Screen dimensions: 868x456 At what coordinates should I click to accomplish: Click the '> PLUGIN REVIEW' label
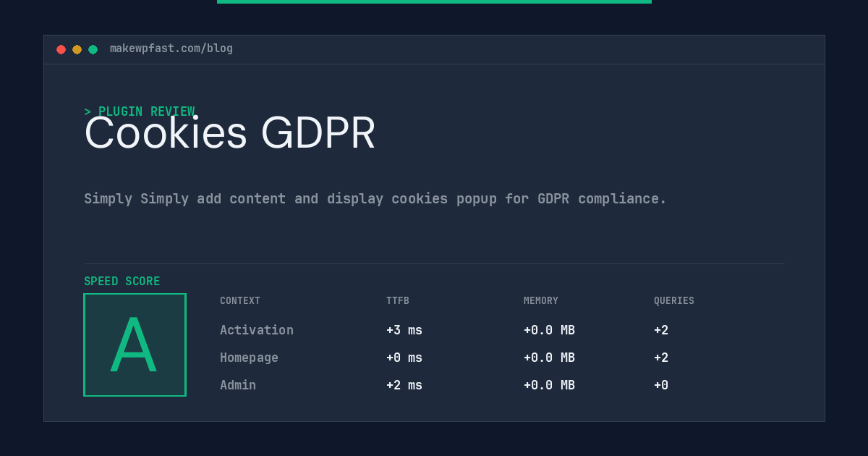pos(140,111)
